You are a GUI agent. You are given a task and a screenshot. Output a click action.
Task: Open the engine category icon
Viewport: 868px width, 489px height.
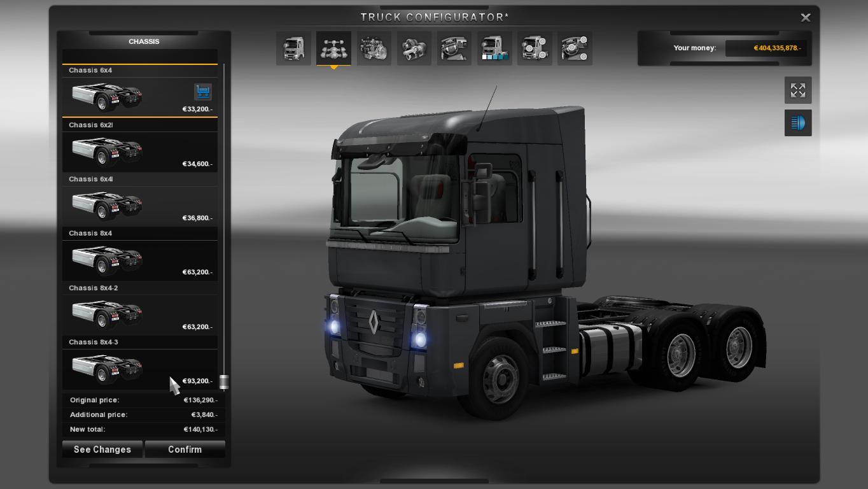374,48
